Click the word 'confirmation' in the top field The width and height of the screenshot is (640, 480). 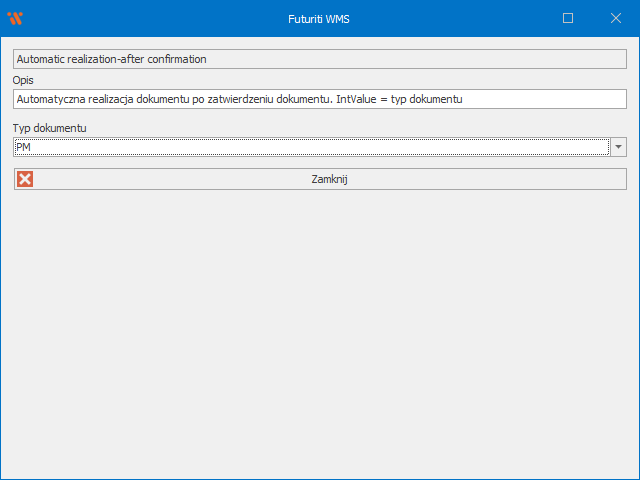pyautogui.click(x=176, y=59)
